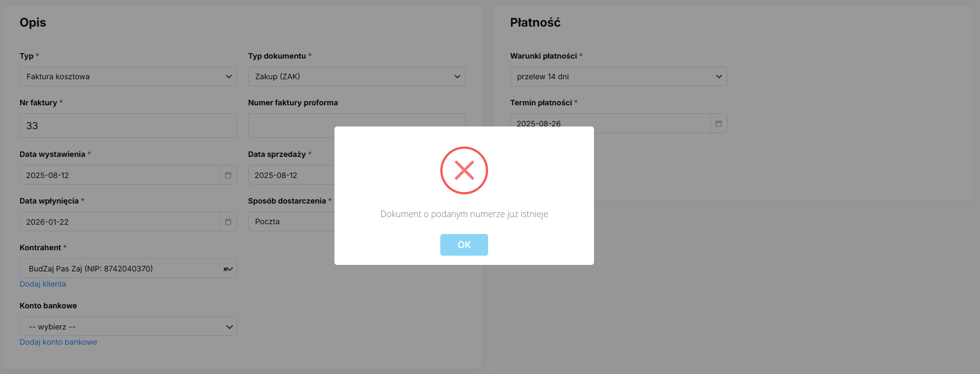Image resolution: width=980 pixels, height=374 pixels.
Task: Open calendar picker for Termin płatności
Action: tap(718, 124)
